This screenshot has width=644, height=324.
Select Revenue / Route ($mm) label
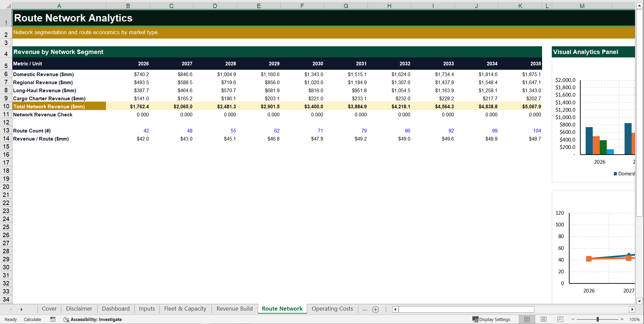(x=41, y=139)
